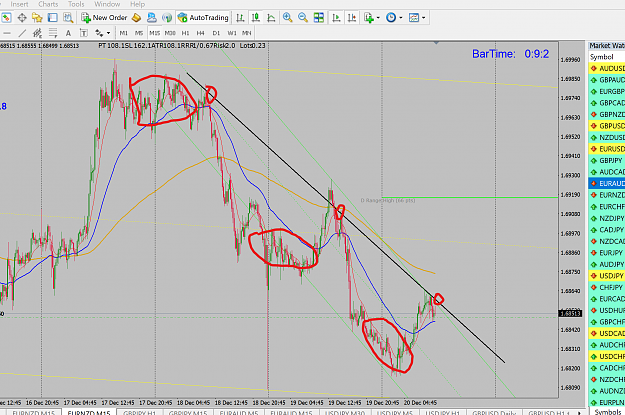Open the Insert menu
Viewport: 625px width, 415px height.
coord(19,4)
